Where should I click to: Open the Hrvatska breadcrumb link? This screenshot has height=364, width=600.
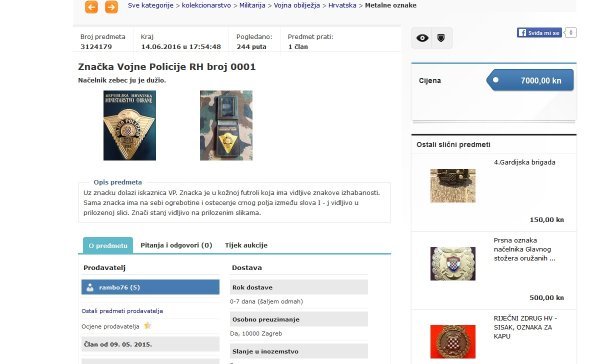click(342, 5)
